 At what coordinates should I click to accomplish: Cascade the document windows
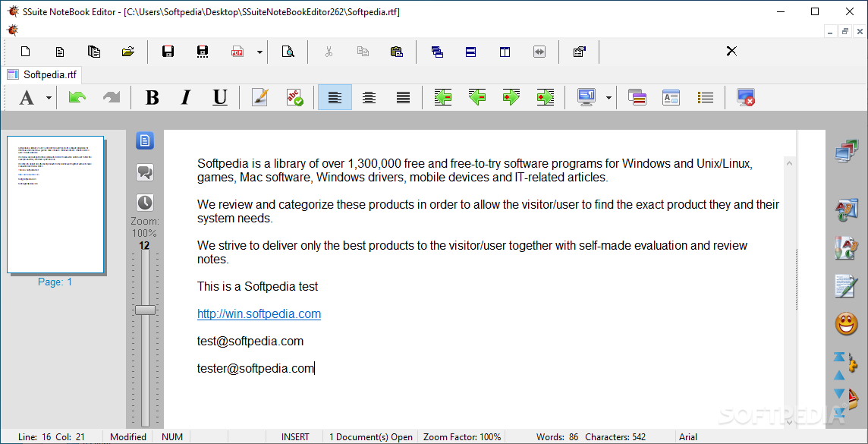[437, 52]
